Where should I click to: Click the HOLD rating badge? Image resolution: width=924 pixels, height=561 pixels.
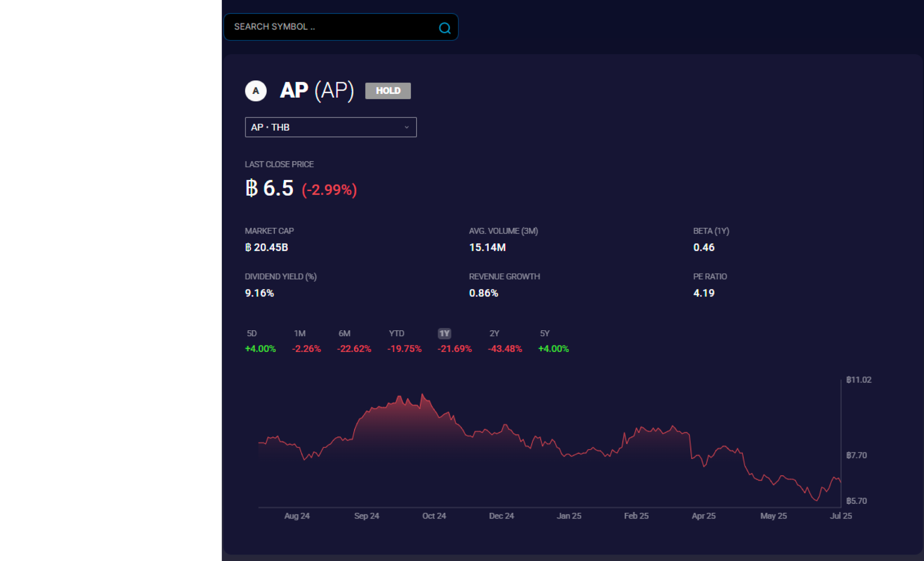click(x=388, y=91)
